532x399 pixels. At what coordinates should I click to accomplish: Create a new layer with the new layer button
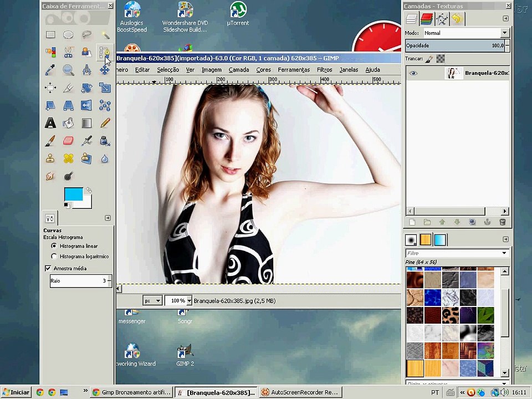pos(412,222)
